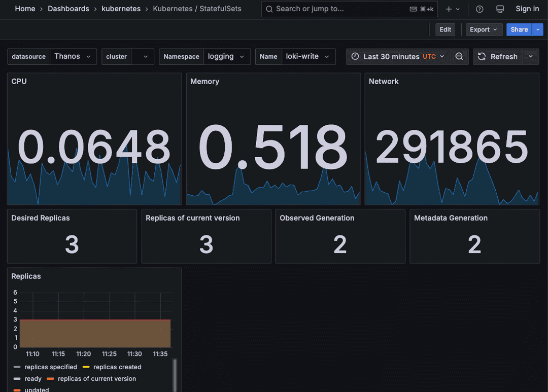Click the Network panel title
Viewport: 548px width, 392px height.
[x=384, y=82]
